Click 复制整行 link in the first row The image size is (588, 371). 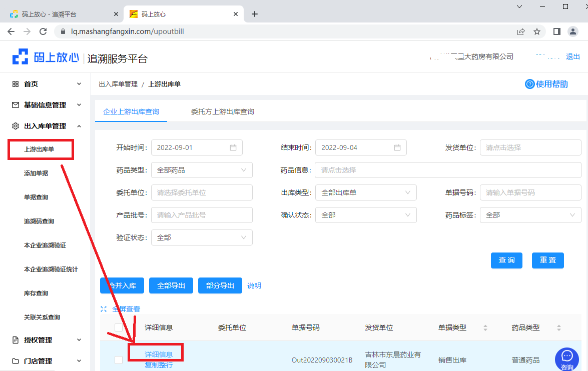tap(159, 365)
